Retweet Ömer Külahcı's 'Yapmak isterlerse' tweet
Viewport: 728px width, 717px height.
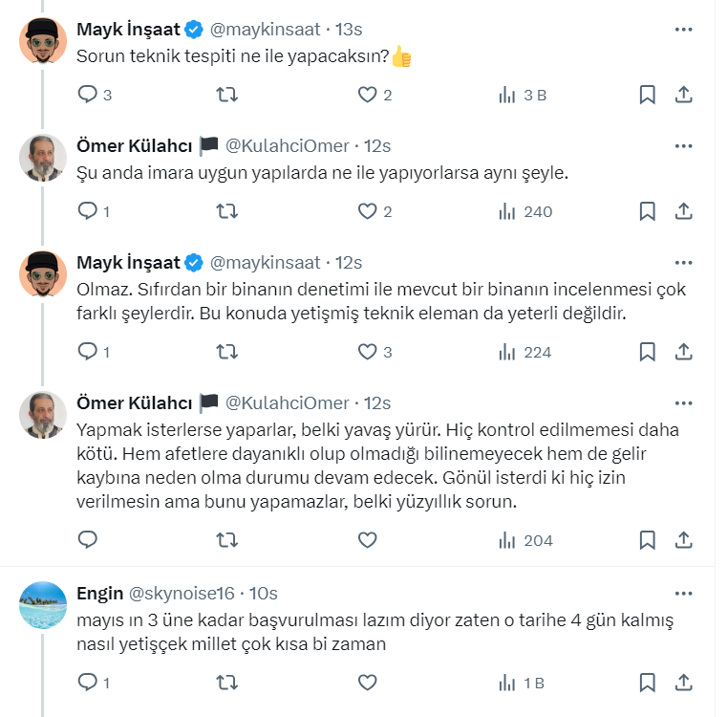(227, 540)
